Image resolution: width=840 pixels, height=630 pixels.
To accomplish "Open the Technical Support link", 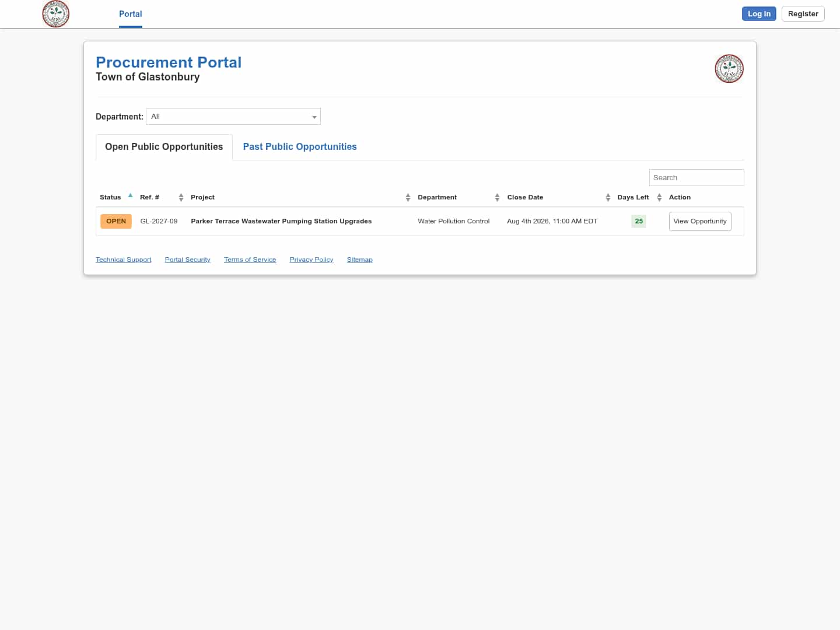I will (x=124, y=260).
